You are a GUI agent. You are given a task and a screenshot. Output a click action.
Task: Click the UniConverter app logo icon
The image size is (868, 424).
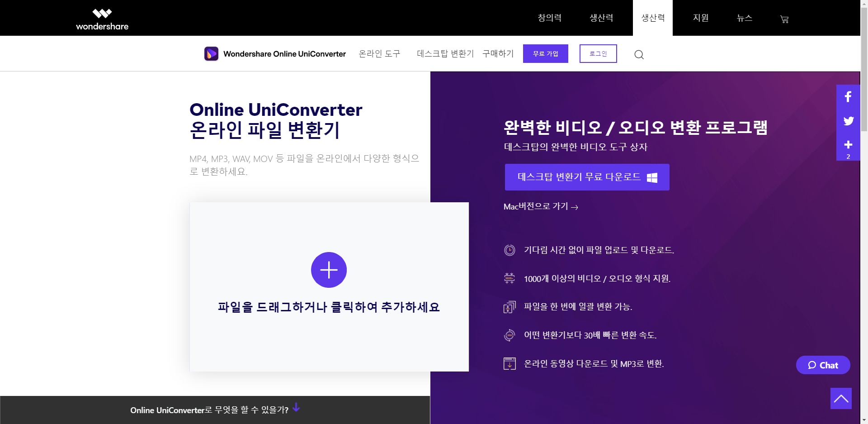[211, 54]
